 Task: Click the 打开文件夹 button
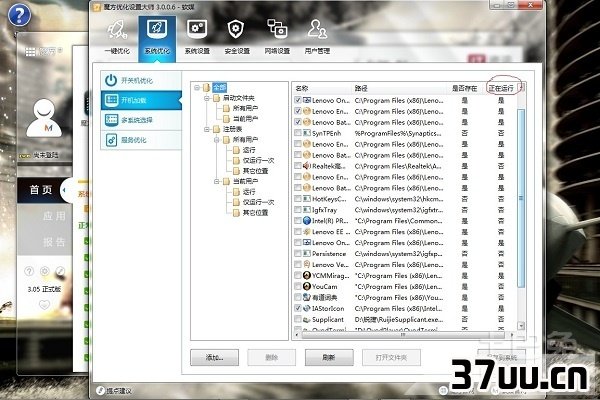[391, 358]
